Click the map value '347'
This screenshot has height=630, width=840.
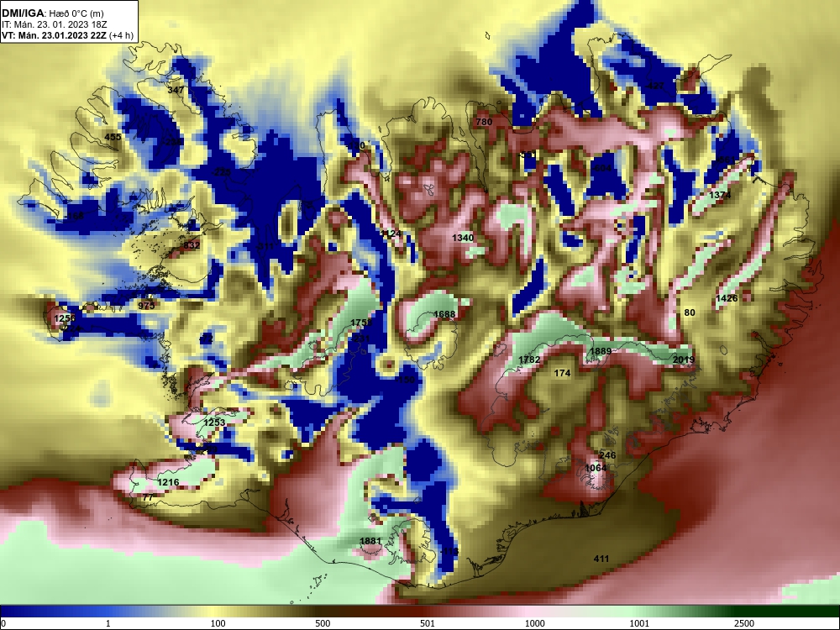pyautogui.click(x=176, y=90)
